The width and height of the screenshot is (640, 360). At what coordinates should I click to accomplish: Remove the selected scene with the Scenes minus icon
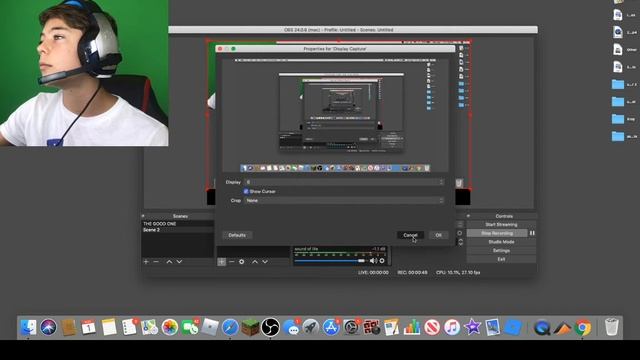156,262
